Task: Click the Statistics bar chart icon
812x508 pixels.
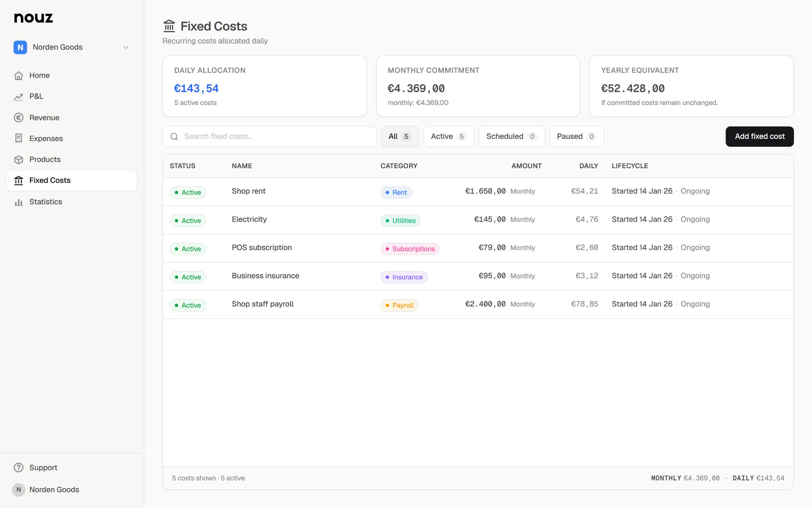Action: click(18, 202)
